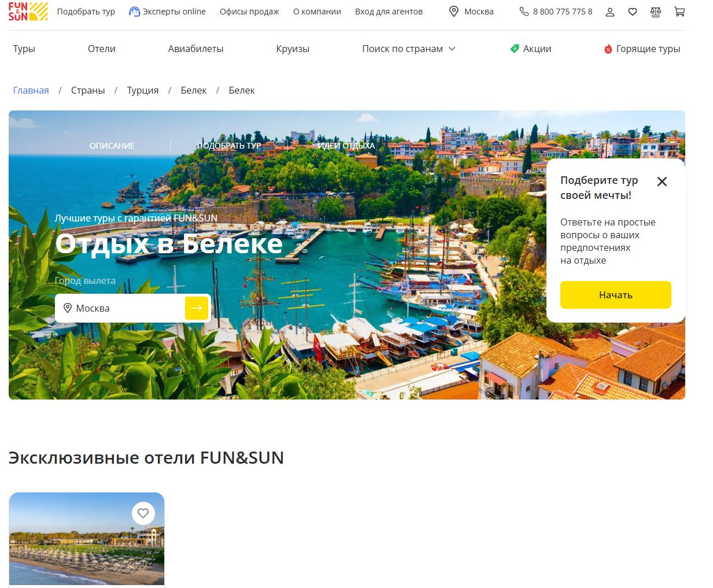Click the FUN&SUN logo
The height and width of the screenshot is (588, 713).
point(28,12)
